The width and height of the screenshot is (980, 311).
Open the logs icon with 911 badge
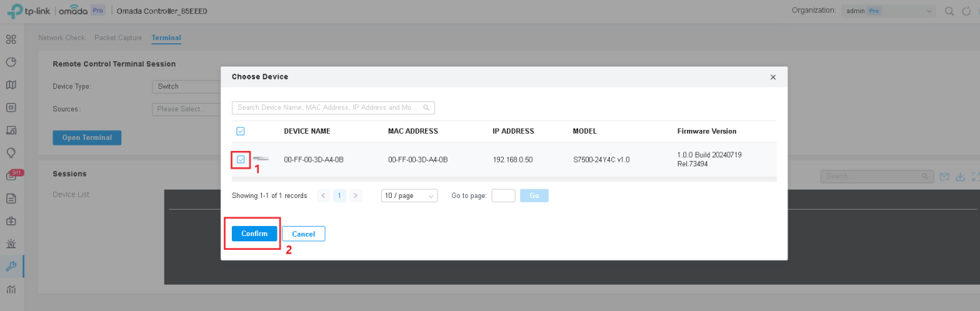[x=11, y=176]
